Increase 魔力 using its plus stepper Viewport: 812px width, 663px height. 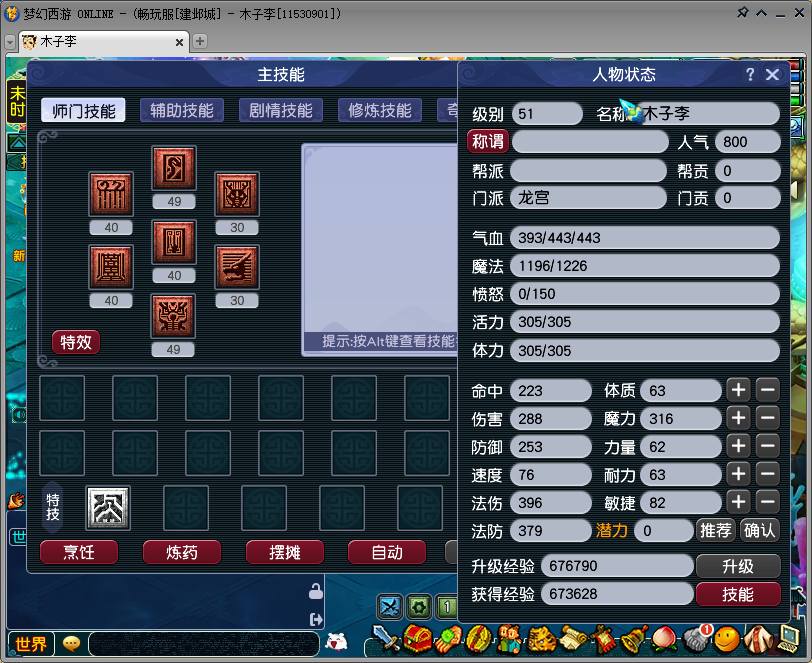pos(738,418)
